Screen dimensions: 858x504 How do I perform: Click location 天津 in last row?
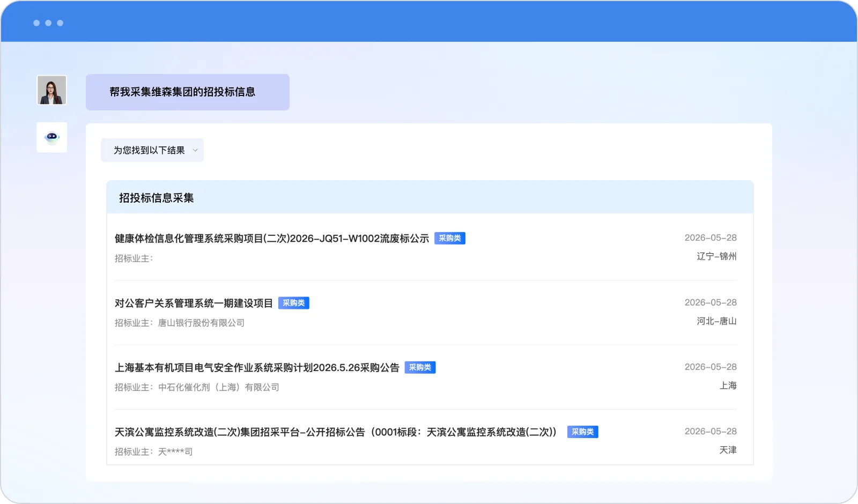[x=728, y=450]
